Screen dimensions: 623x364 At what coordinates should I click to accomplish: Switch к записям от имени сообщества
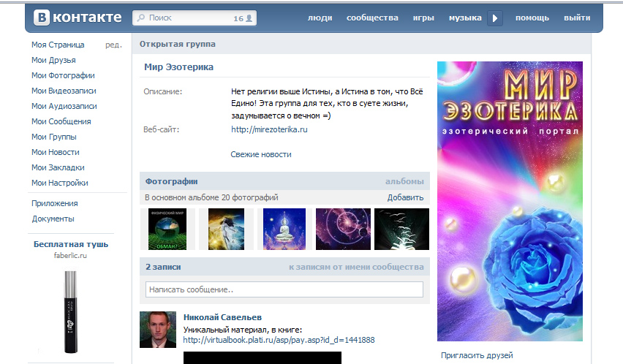pos(356,267)
